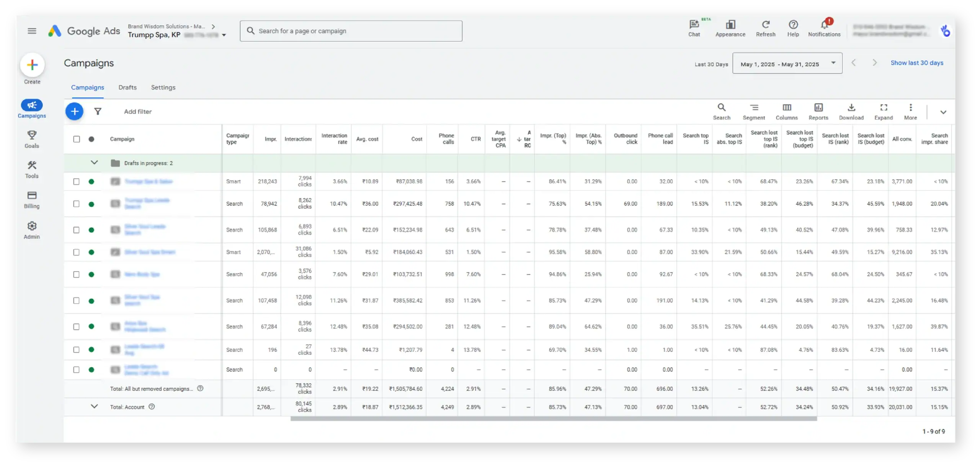980x467 pixels.
Task: Sort by the CTR column header
Action: pyautogui.click(x=476, y=139)
